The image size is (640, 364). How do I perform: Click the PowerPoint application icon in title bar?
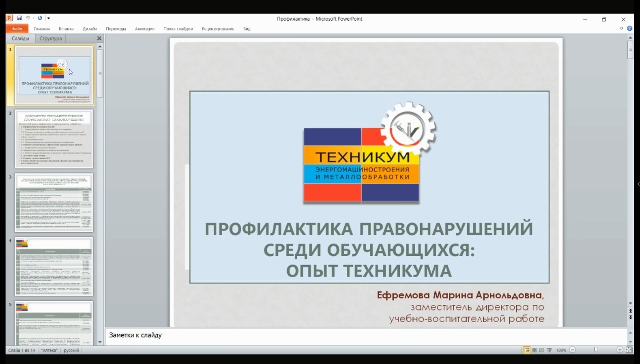click(9, 18)
